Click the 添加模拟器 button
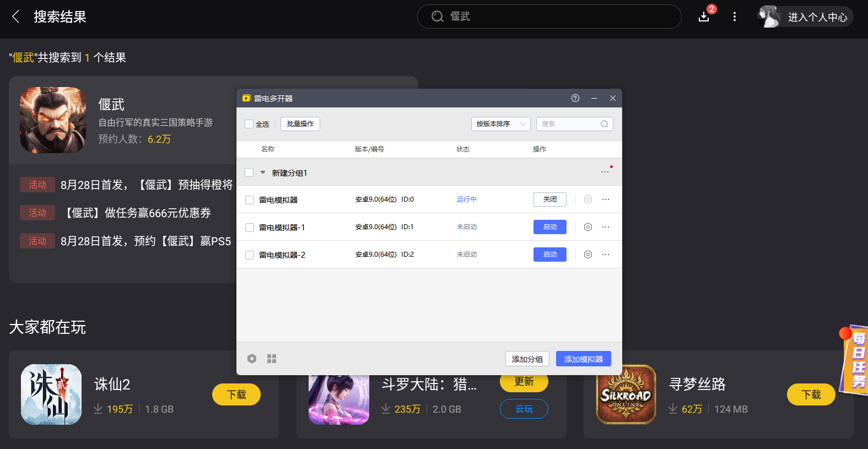 tap(584, 359)
